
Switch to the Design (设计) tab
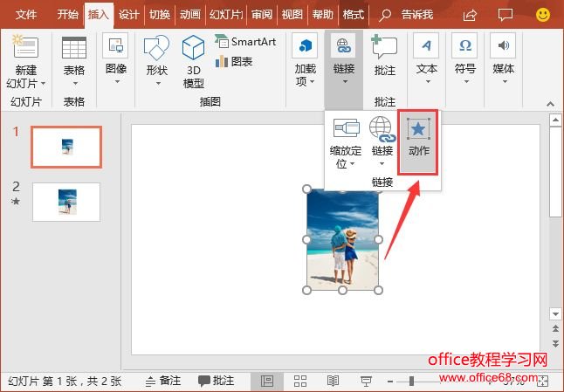coord(128,15)
